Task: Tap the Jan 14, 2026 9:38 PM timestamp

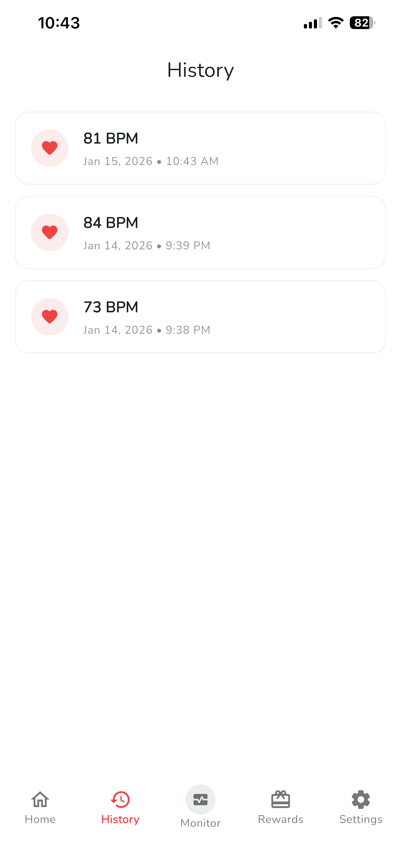Action: pyautogui.click(x=147, y=330)
